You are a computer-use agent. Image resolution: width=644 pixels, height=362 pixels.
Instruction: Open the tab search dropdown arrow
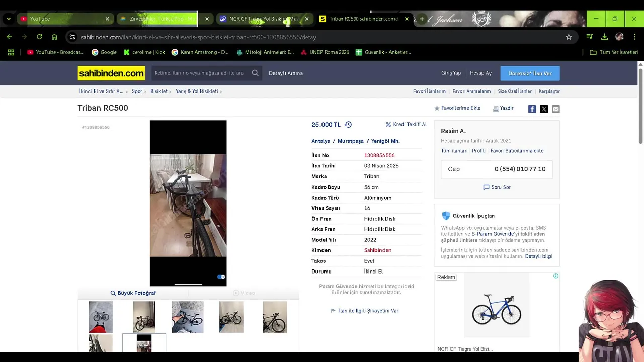9,19
